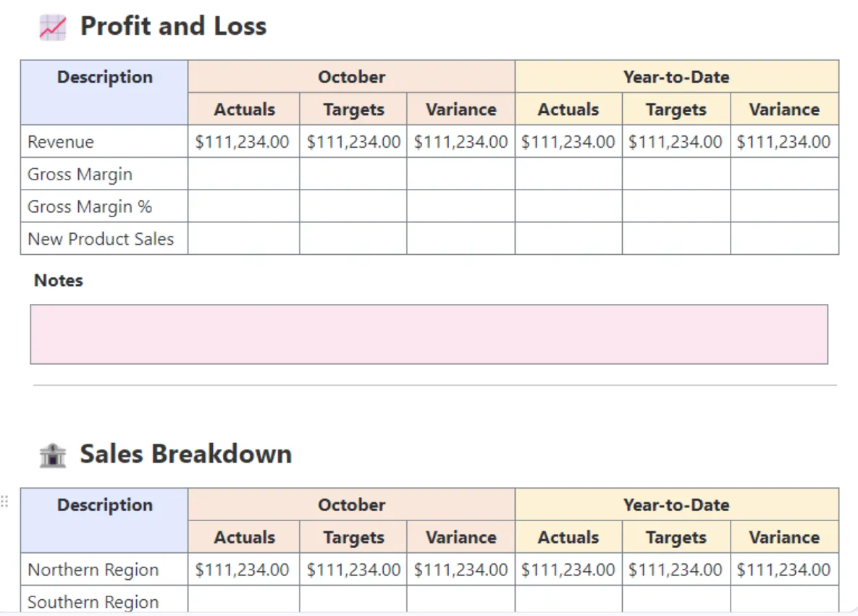This screenshot has height=616, width=858.
Task: Click the Gross Margin % description cell
Action: click(x=104, y=206)
